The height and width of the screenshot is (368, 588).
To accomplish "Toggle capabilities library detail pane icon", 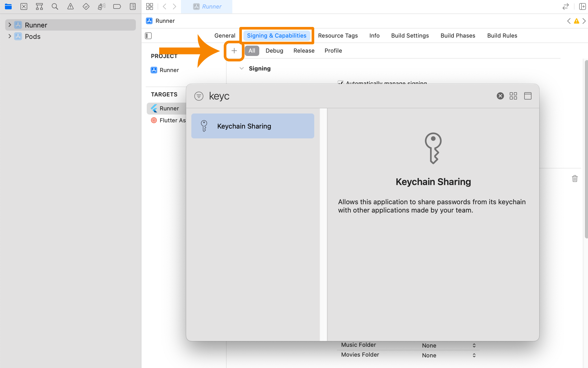I will [528, 96].
